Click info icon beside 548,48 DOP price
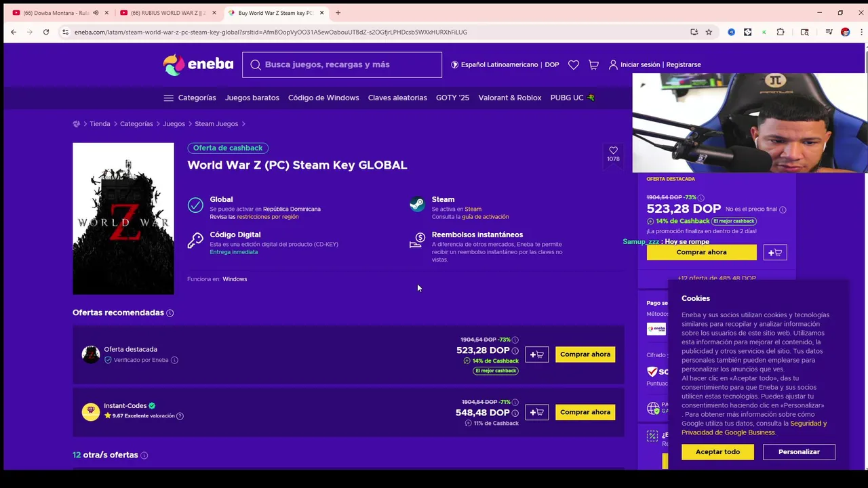Screen dimensions: 868x488 point(515,413)
